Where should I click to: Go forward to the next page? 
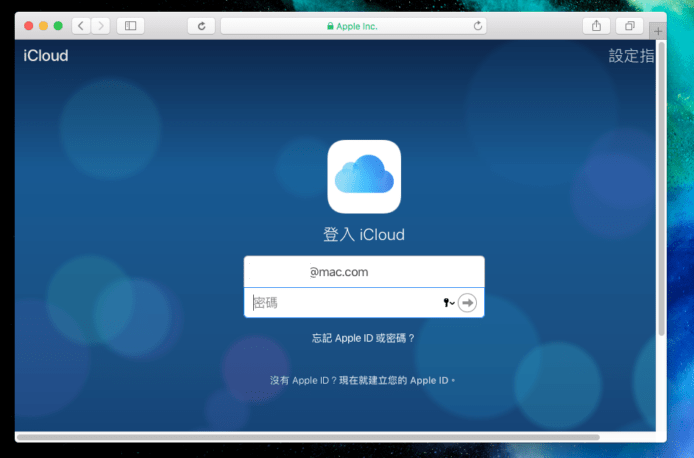pyautogui.click(x=100, y=25)
